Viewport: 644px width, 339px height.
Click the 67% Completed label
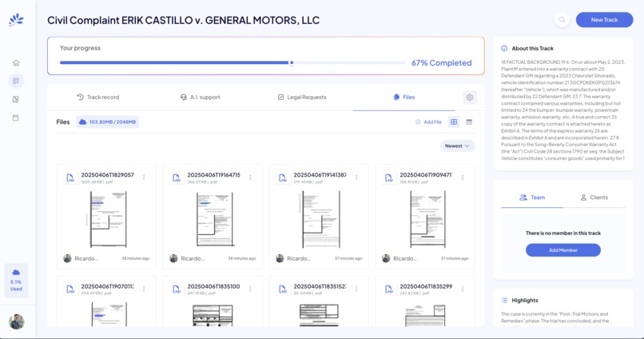[x=442, y=63]
